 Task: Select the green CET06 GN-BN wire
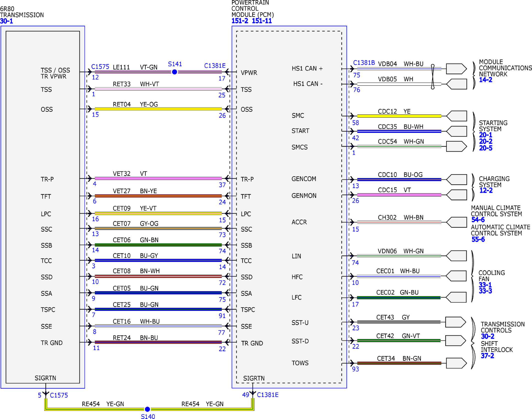158,245
